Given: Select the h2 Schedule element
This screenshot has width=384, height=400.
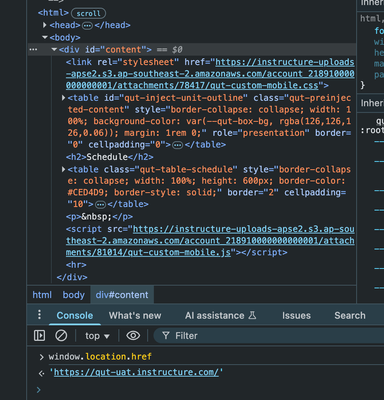Looking at the screenshot, I should tap(110, 157).
